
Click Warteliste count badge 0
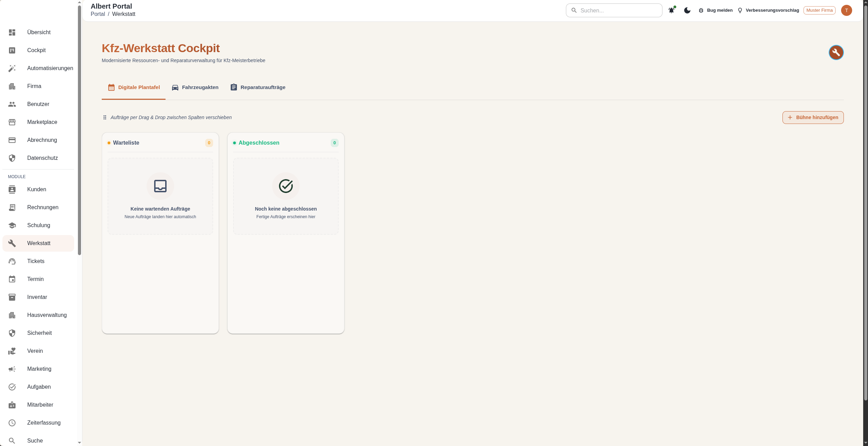click(209, 143)
